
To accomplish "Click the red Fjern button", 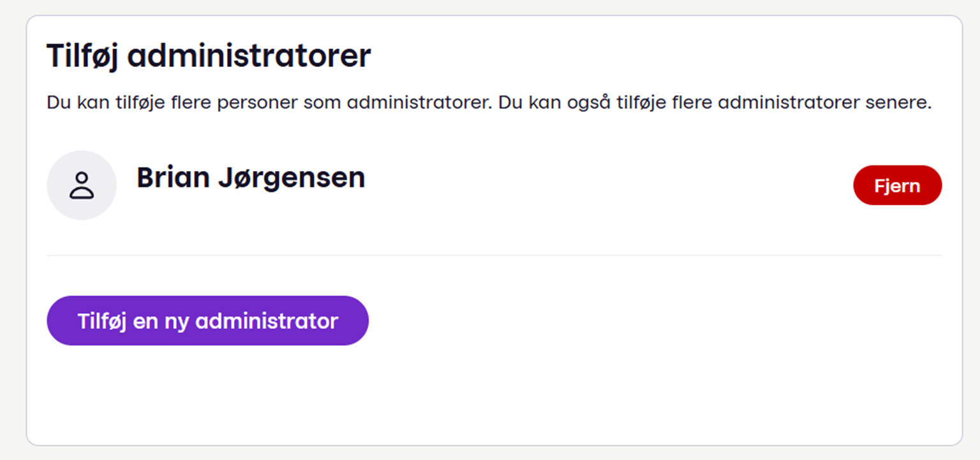I will pos(897,186).
